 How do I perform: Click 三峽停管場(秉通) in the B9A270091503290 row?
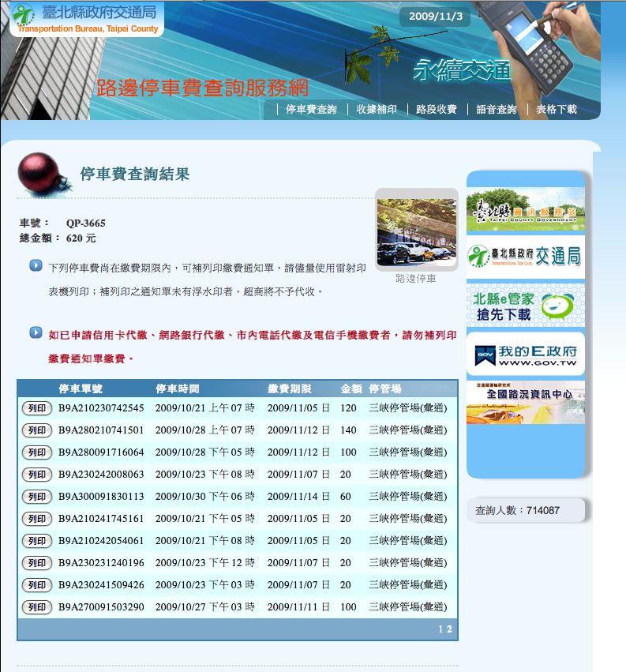tap(408, 607)
